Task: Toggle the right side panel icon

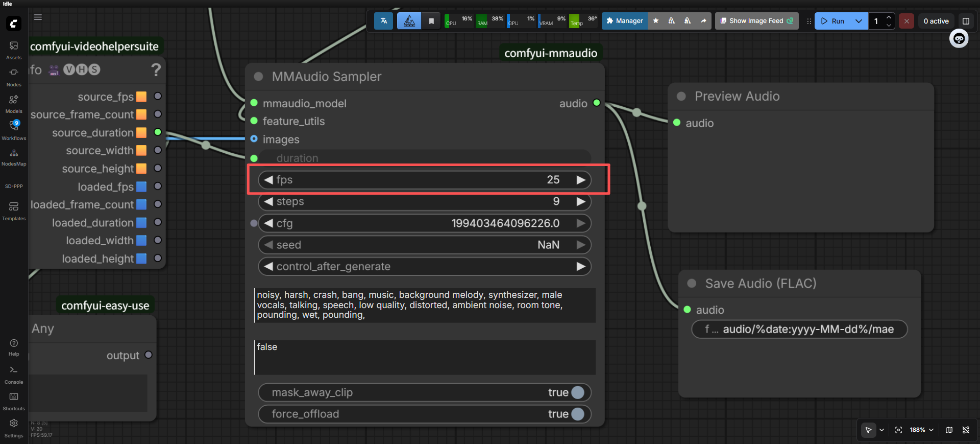Action: [966, 21]
